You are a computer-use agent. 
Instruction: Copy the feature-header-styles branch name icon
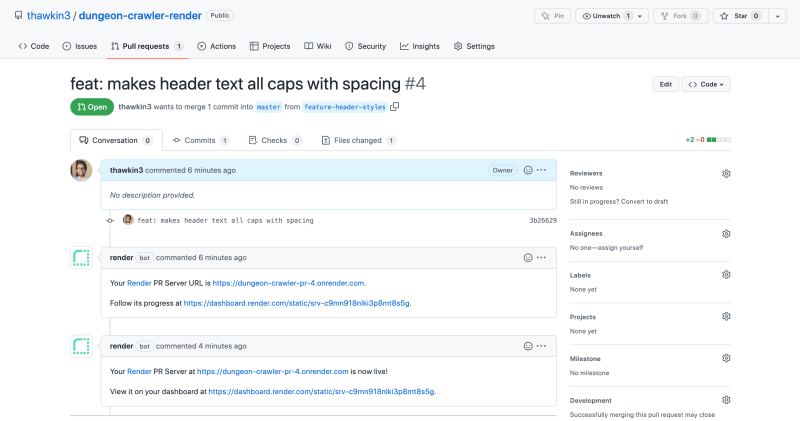tap(394, 107)
